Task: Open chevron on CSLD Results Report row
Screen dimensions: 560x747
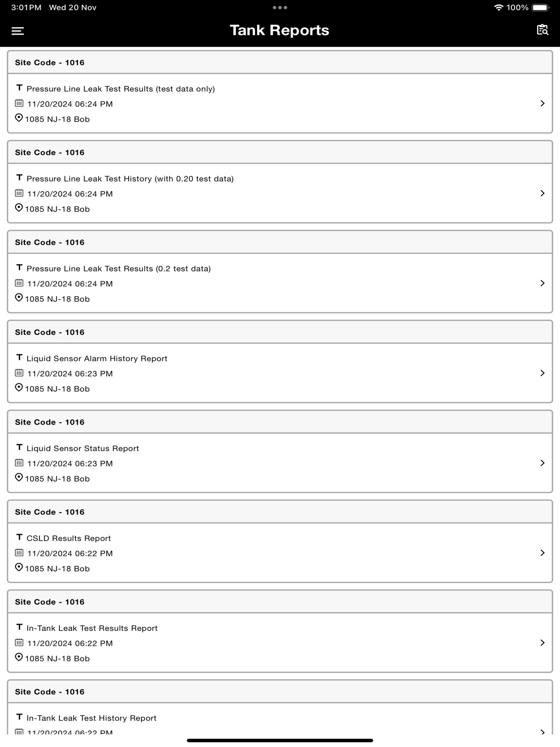Action: 542,553
